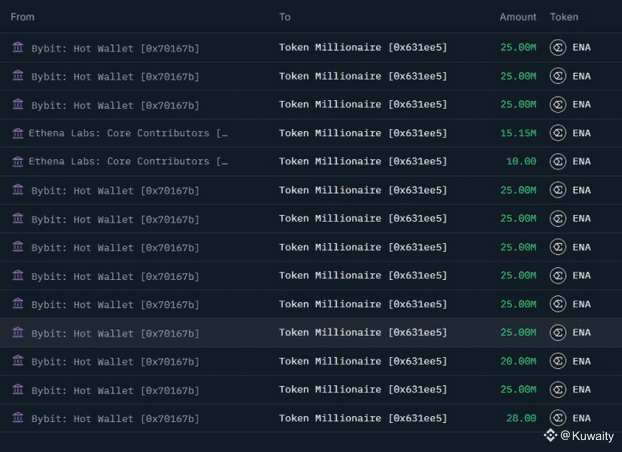Open Token Millionaire recipient in 20.00M row
Viewport: 622px width, 452px height.
pos(363,361)
